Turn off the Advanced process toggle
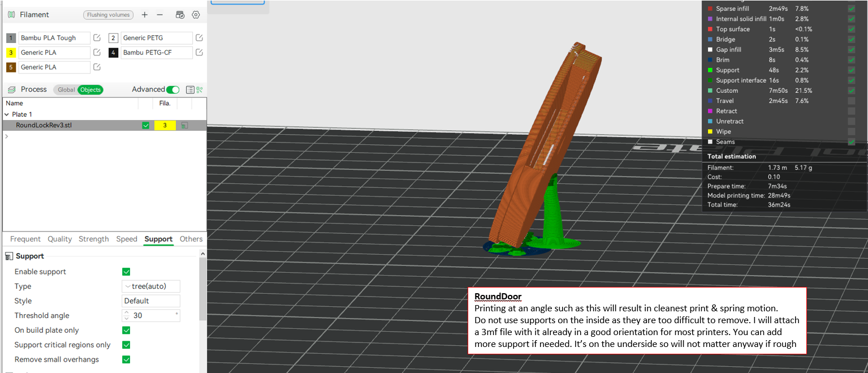Image resolution: width=868 pixels, height=373 pixels. tap(172, 89)
